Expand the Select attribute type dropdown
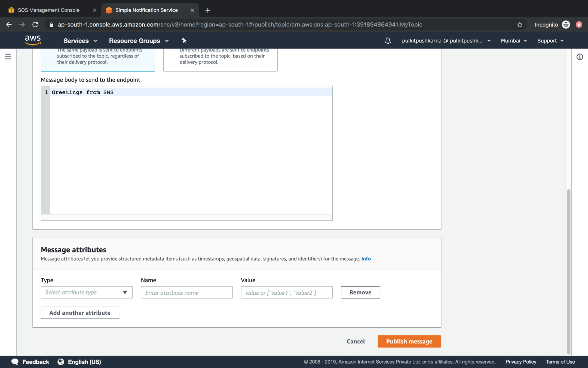Screen dimensions: 588x368 [x=87, y=292]
